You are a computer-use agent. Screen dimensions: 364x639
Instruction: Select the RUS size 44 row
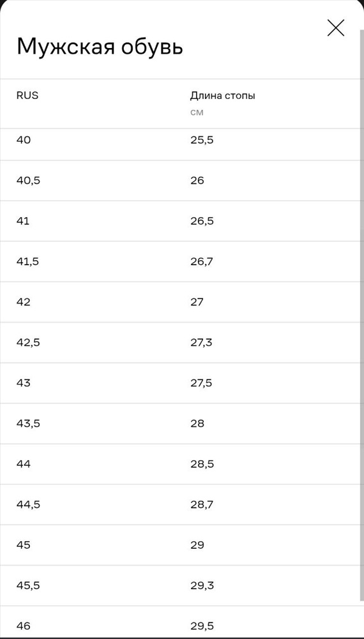(180, 464)
